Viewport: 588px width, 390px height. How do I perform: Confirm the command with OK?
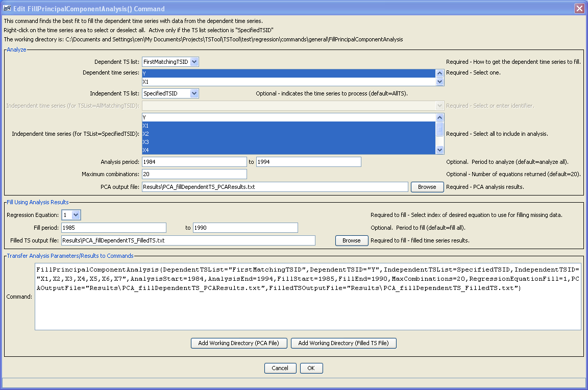(311, 368)
